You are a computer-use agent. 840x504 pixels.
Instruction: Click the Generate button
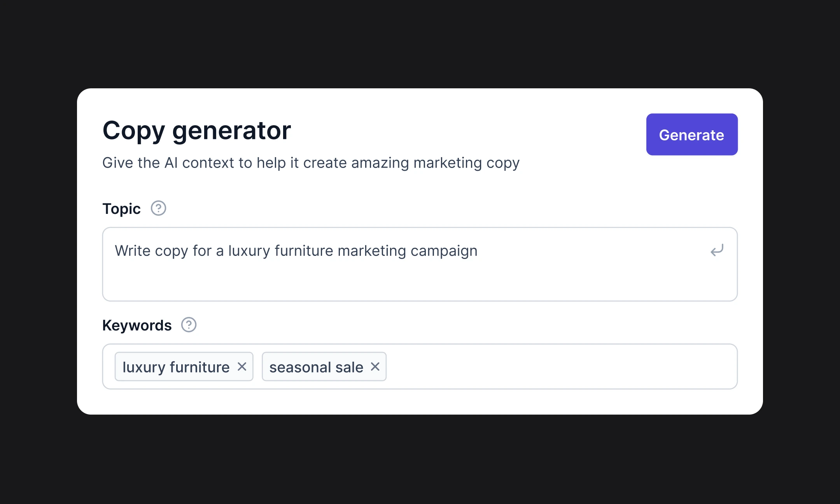691,135
